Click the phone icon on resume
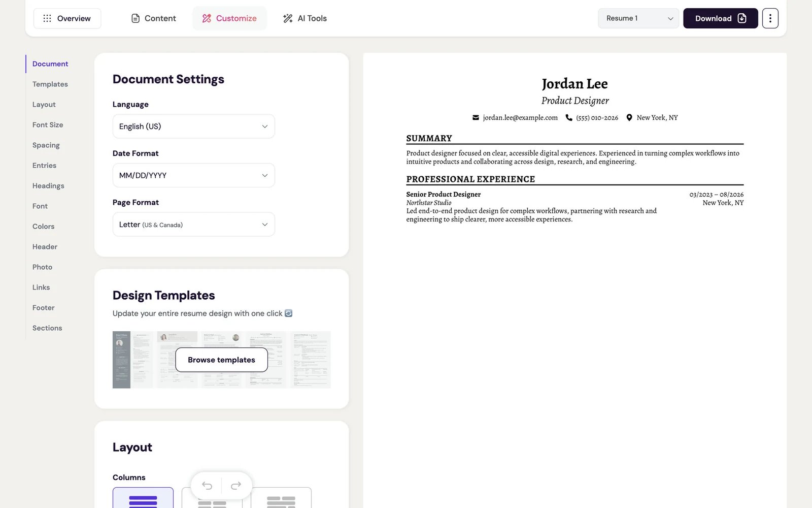The image size is (812, 508). coord(569,118)
